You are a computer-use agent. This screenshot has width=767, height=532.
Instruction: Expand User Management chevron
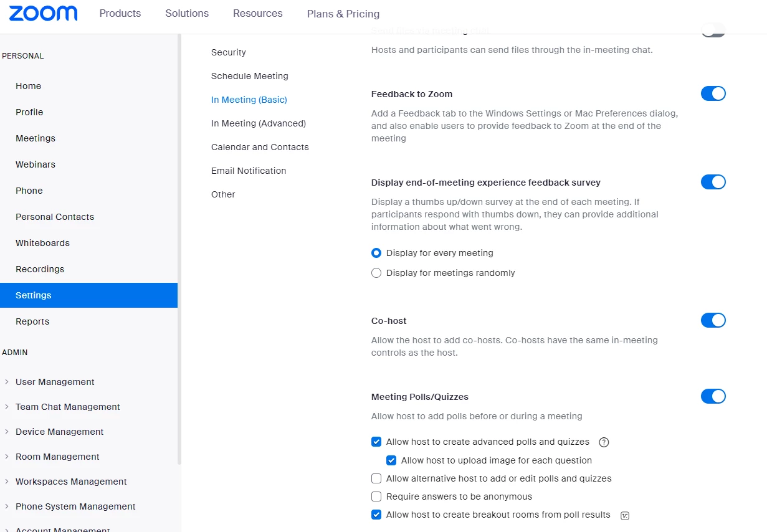click(x=7, y=382)
